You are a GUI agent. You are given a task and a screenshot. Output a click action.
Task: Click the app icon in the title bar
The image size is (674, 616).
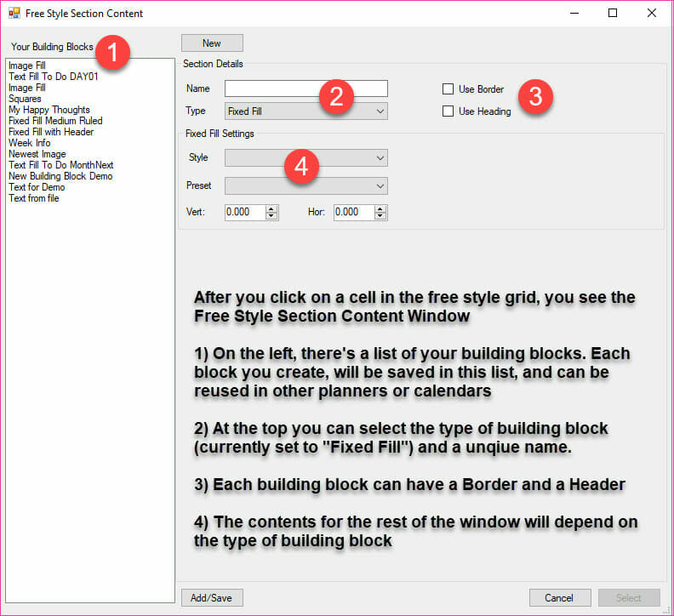pos(14,13)
